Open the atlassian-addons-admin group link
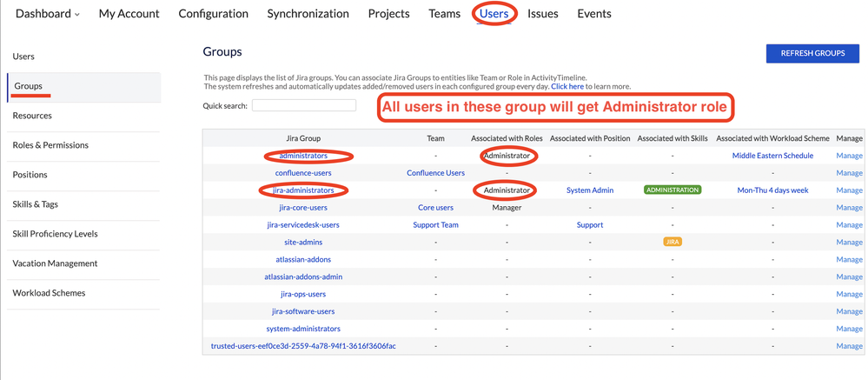 point(303,277)
